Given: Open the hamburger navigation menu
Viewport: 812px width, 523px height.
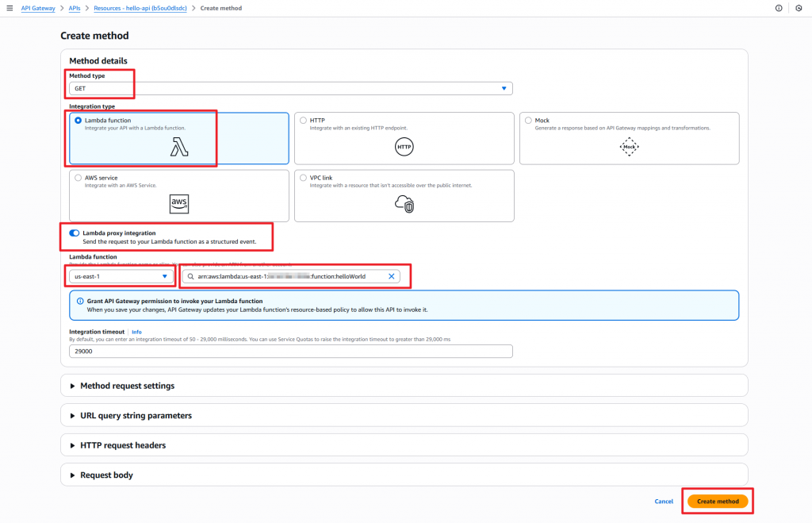Looking at the screenshot, I should [x=10, y=8].
